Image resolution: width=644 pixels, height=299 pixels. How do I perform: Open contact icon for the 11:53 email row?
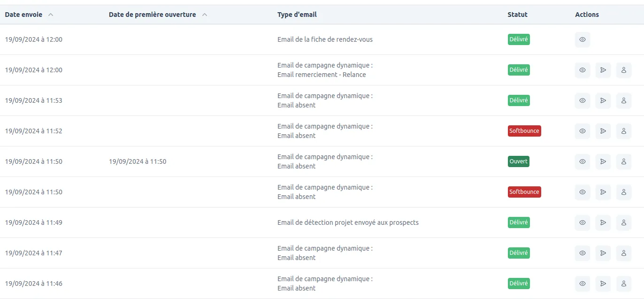[624, 100]
